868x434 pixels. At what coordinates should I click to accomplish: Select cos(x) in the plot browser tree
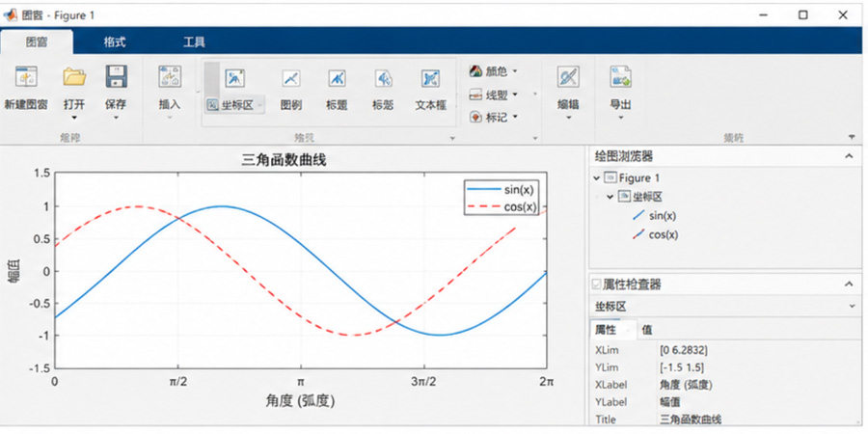coord(664,234)
